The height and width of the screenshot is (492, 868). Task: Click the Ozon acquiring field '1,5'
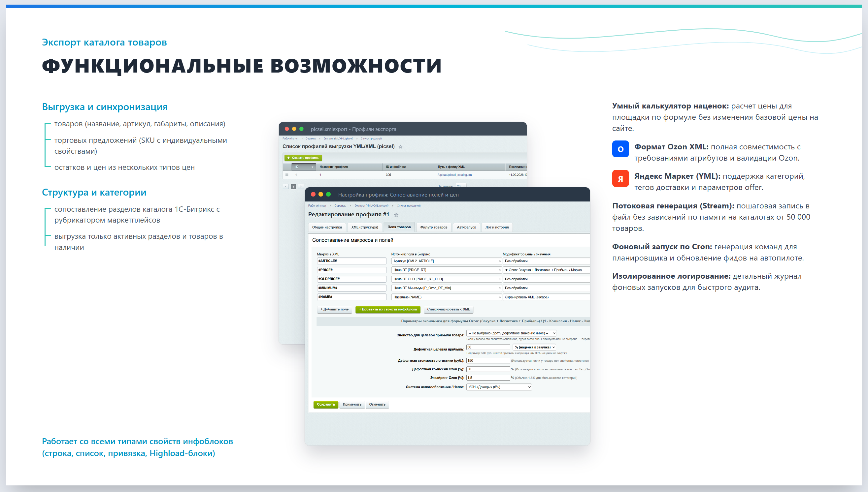pyautogui.click(x=488, y=378)
